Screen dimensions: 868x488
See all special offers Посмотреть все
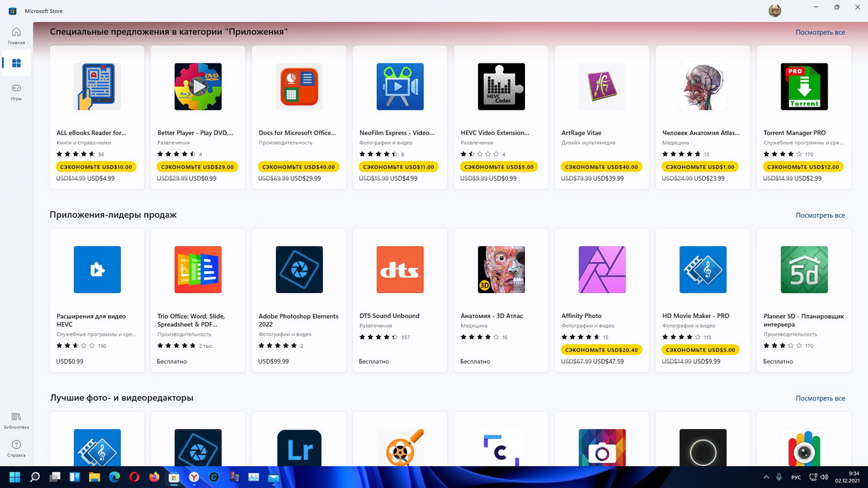[x=820, y=32]
